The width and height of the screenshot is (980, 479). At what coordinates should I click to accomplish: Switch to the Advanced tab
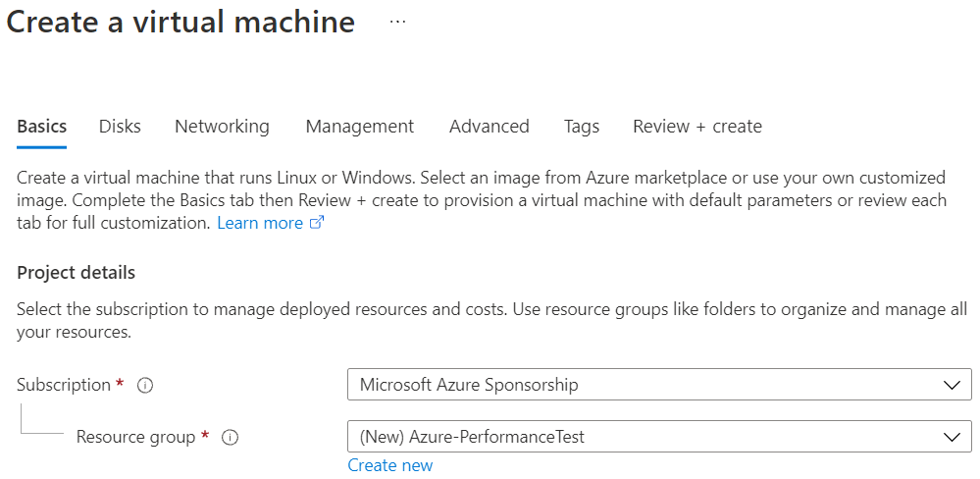click(x=489, y=127)
